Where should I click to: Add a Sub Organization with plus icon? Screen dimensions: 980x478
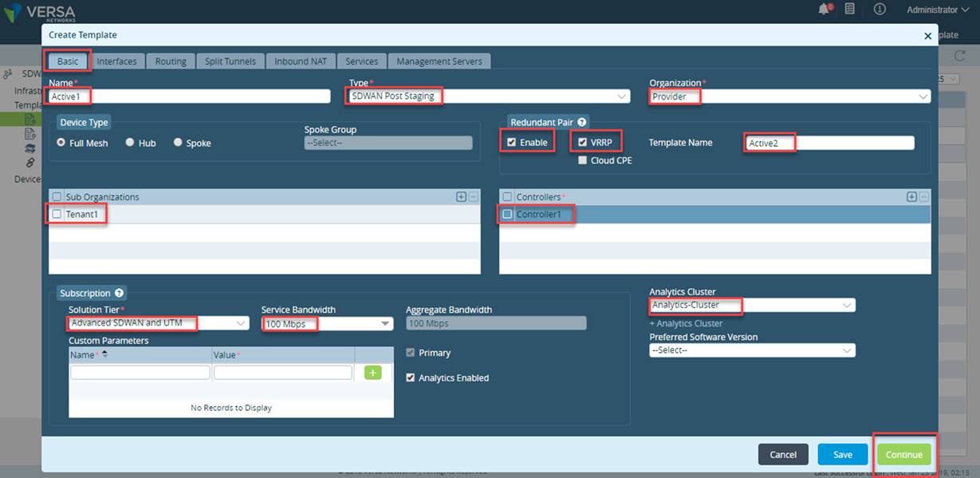click(461, 196)
